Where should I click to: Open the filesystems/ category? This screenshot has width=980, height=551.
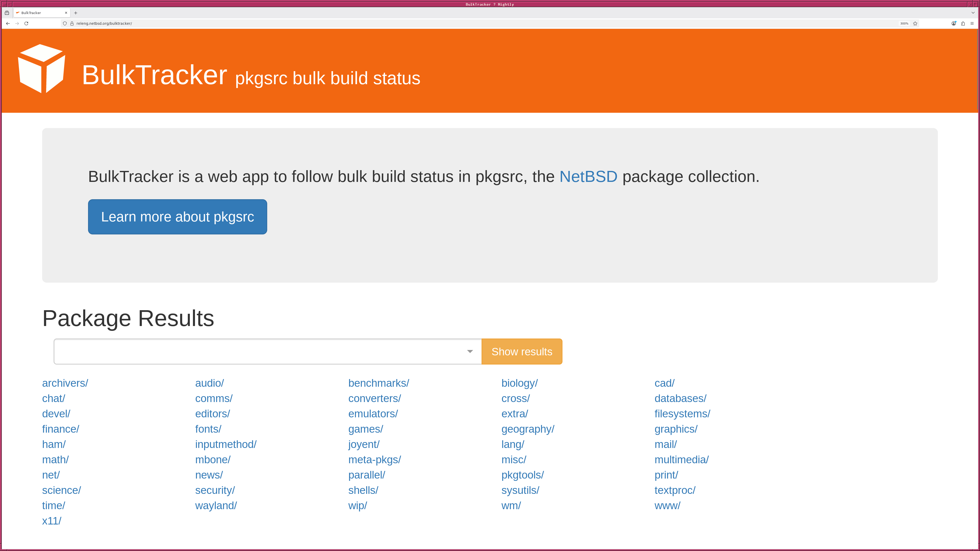(682, 414)
